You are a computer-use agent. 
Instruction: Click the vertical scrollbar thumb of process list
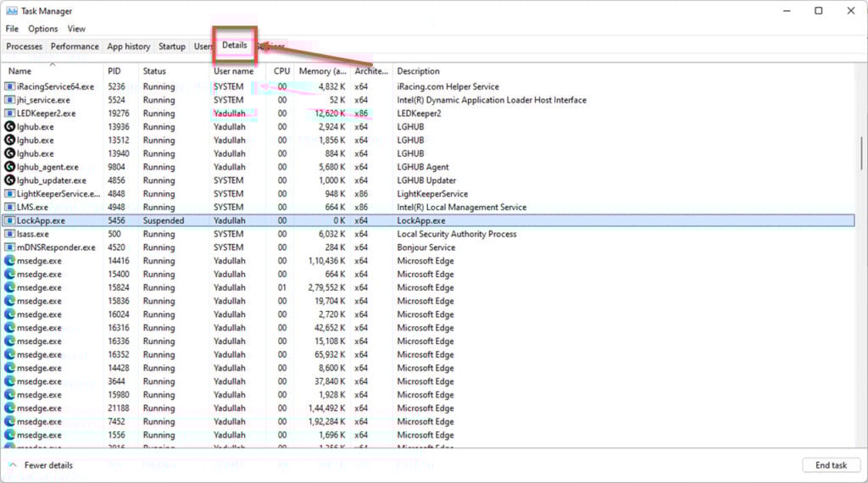[861, 153]
